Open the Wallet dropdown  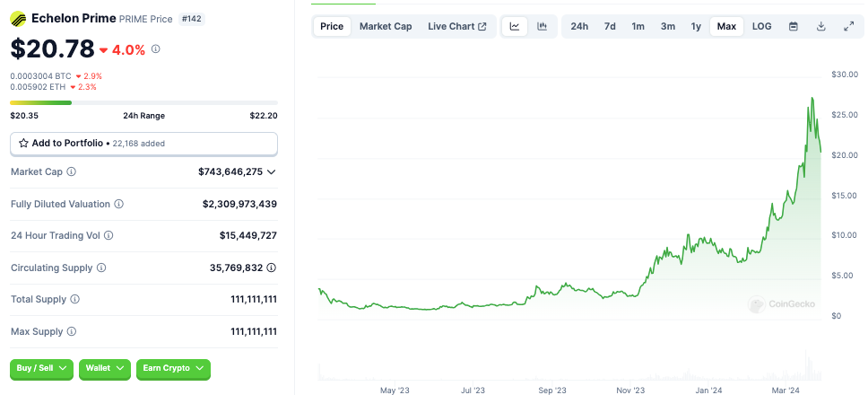105,368
